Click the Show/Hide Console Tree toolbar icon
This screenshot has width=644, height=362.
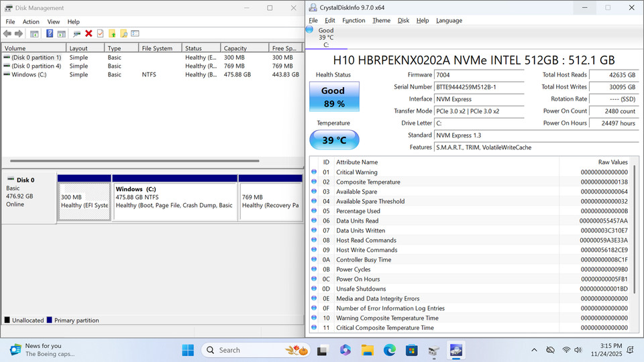(35, 34)
